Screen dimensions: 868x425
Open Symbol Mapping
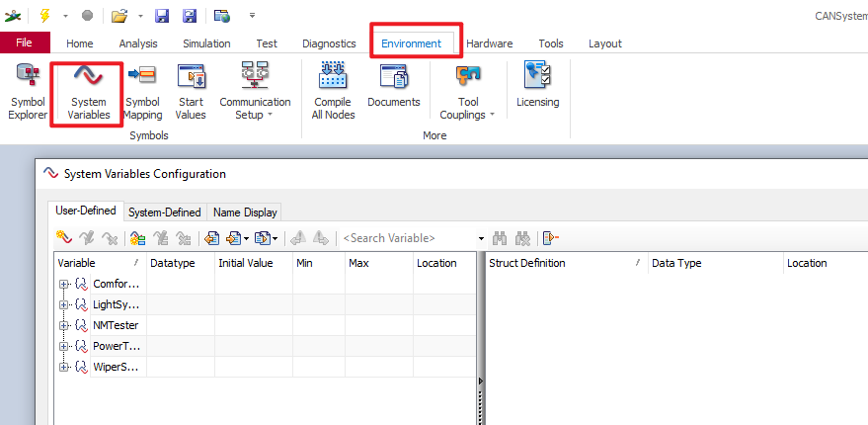coord(142,92)
